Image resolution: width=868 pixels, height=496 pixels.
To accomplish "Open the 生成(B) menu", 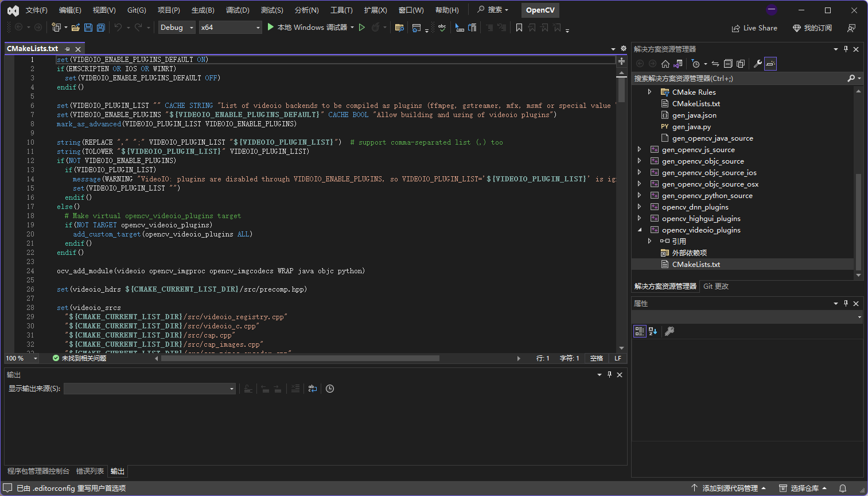I will [x=203, y=10].
